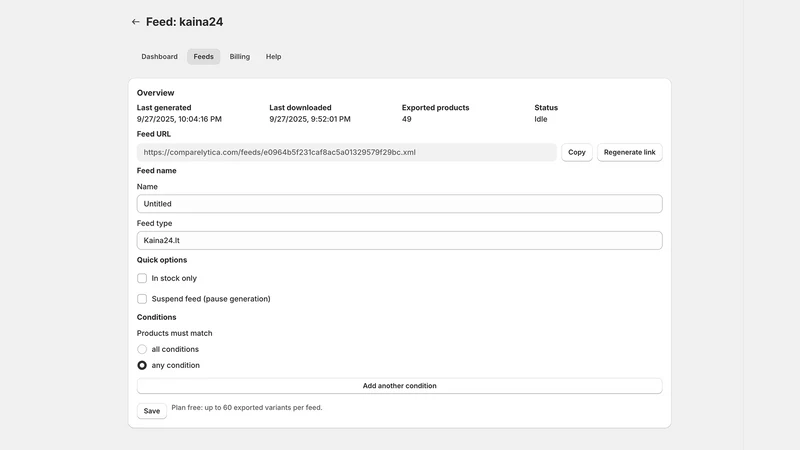Click the Feed URL text field

[346, 152]
